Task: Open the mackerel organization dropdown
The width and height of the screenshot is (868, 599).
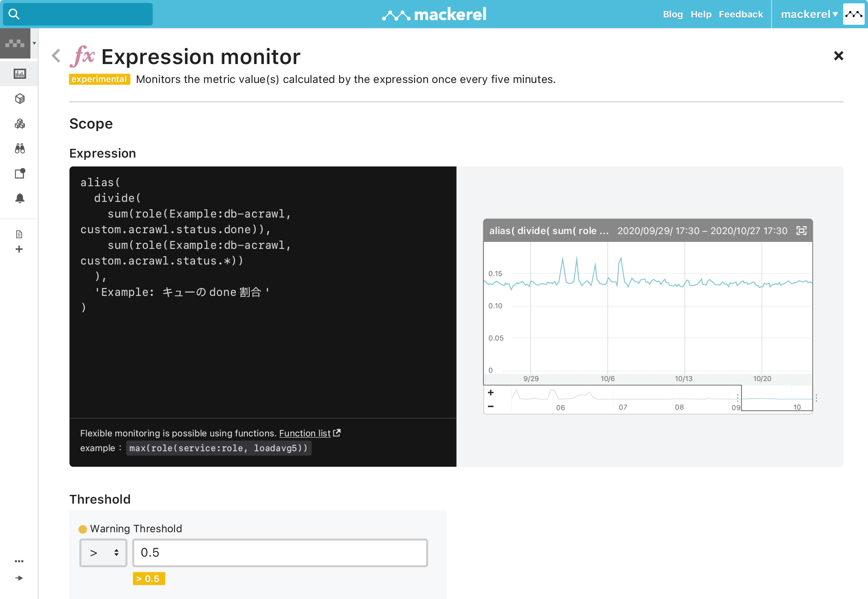Action: pos(809,14)
